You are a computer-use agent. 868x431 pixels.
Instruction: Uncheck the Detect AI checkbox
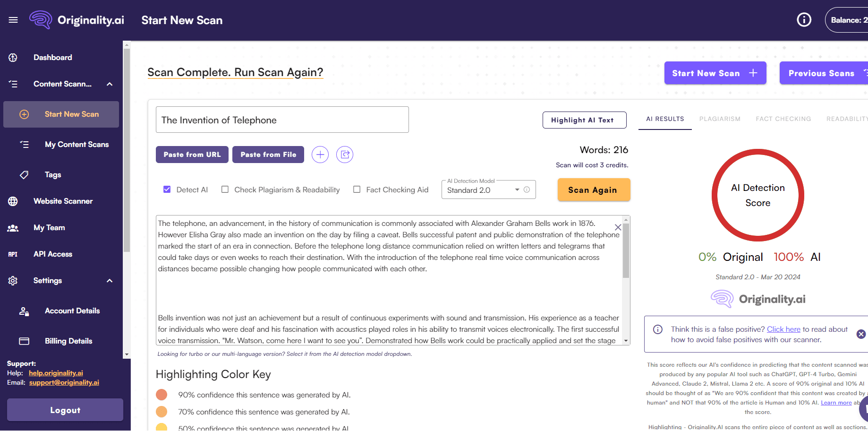167,190
